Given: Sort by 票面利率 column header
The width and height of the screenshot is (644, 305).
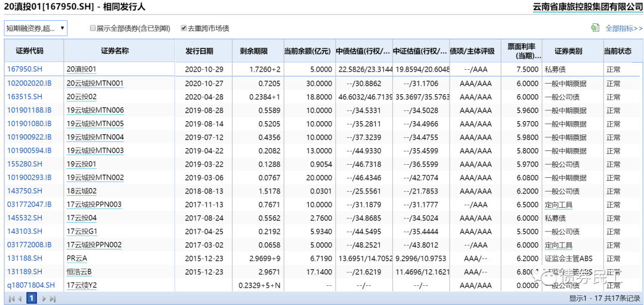Looking at the screenshot, I should 521,51.
